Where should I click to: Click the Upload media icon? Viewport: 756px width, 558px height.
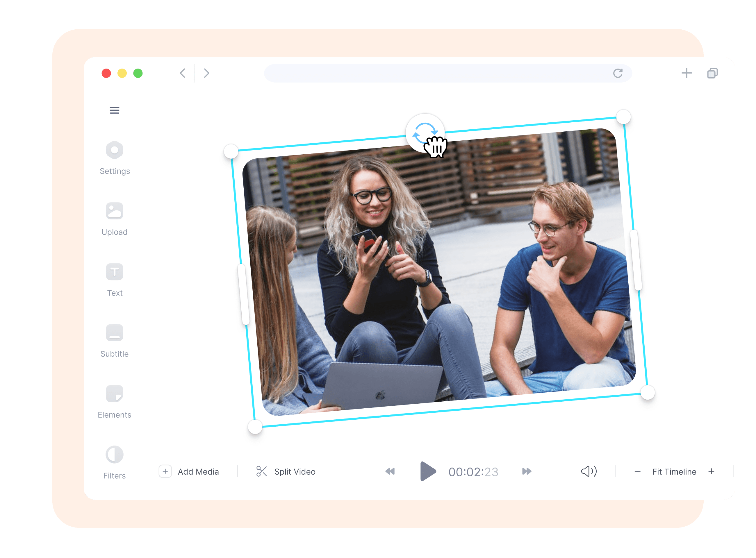click(x=116, y=214)
